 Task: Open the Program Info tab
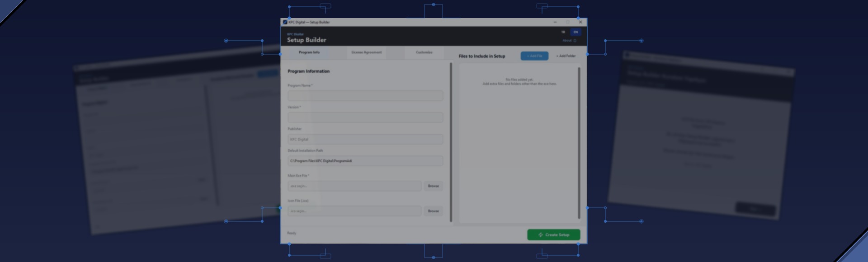coord(309,52)
